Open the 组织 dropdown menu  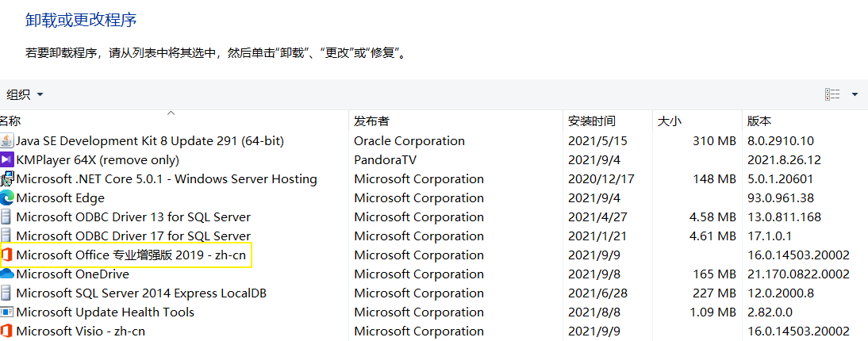point(25,94)
